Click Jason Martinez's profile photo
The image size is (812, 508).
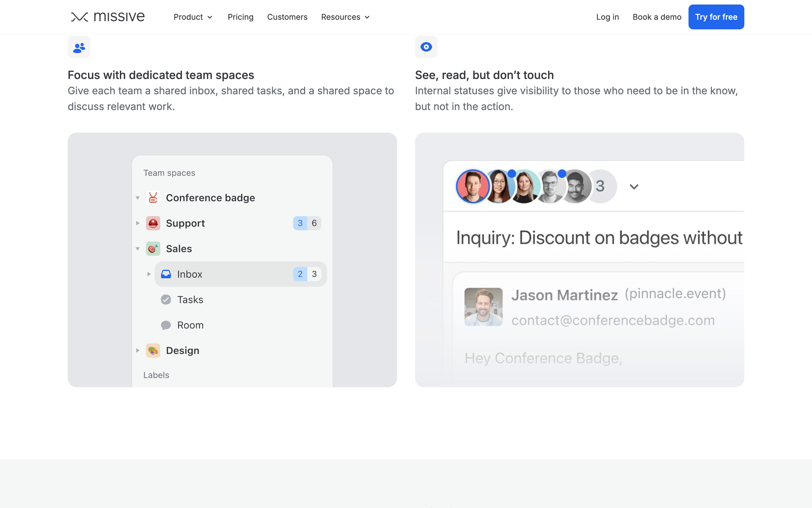[x=484, y=307]
